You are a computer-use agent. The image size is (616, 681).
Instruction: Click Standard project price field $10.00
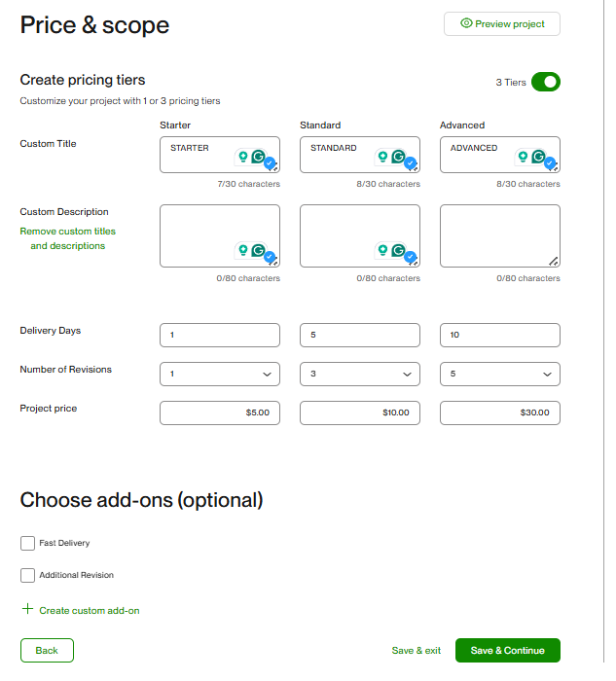(360, 412)
